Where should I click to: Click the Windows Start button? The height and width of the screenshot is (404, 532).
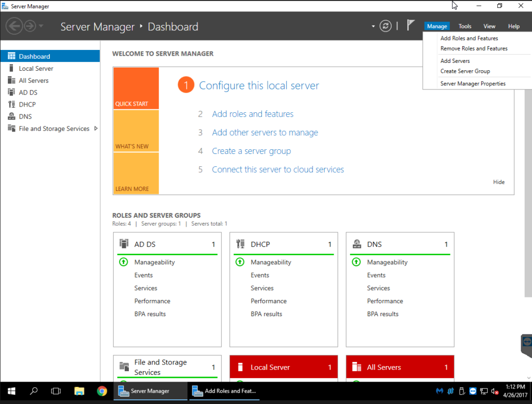point(11,391)
